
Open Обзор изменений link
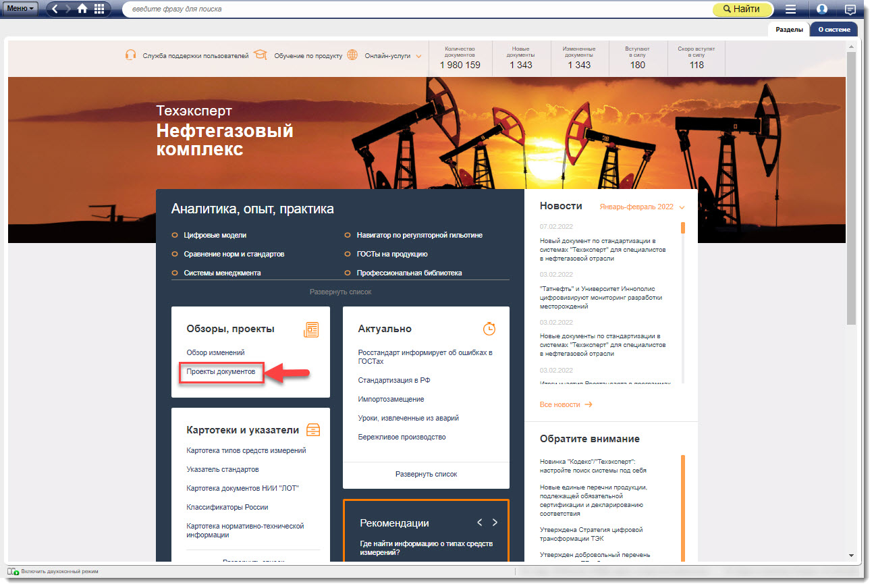(215, 352)
